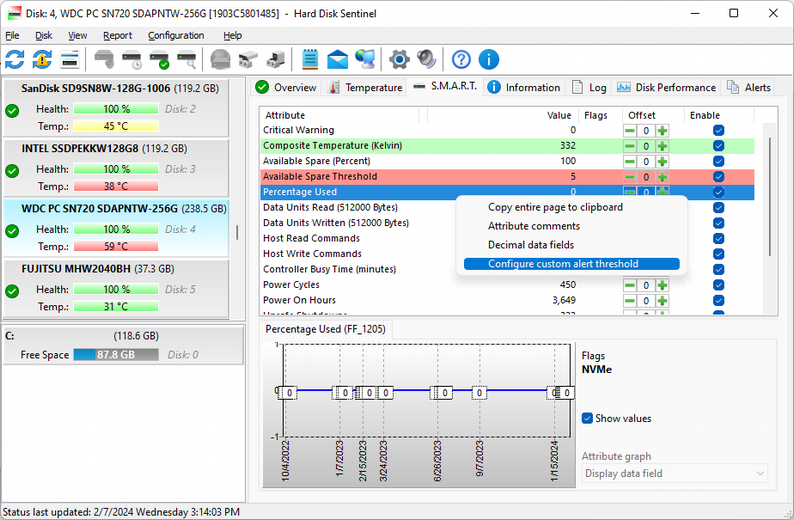Open the Configuration menu

click(x=176, y=35)
